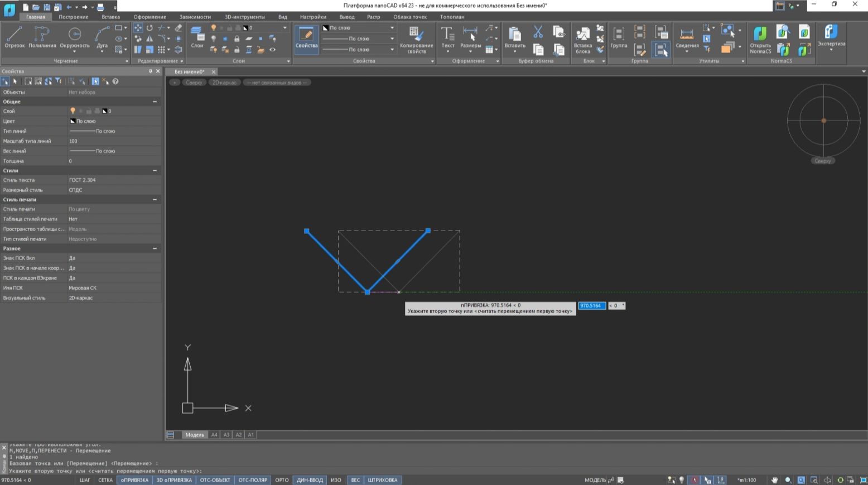Switch to the A4 layout tab
Image resolution: width=868 pixels, height=485 pixels.
214,435
